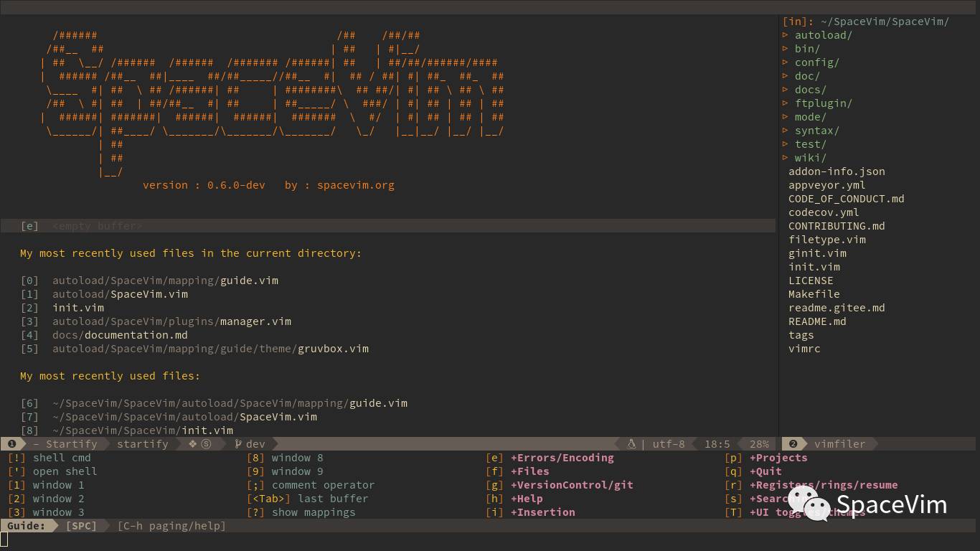
Task: Expand the doc/ folder arrow
Action: coord(786,76)
